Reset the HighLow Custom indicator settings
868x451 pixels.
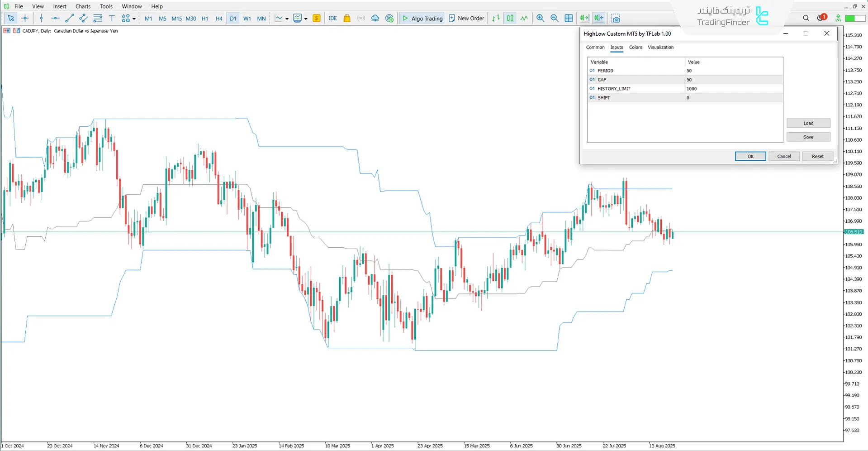[817, 156]
